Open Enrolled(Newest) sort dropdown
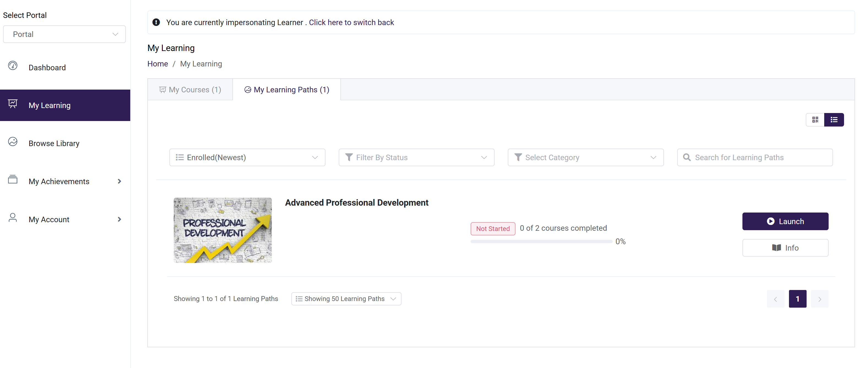Viewport: 868px width, 368px height. coord(247,157)
